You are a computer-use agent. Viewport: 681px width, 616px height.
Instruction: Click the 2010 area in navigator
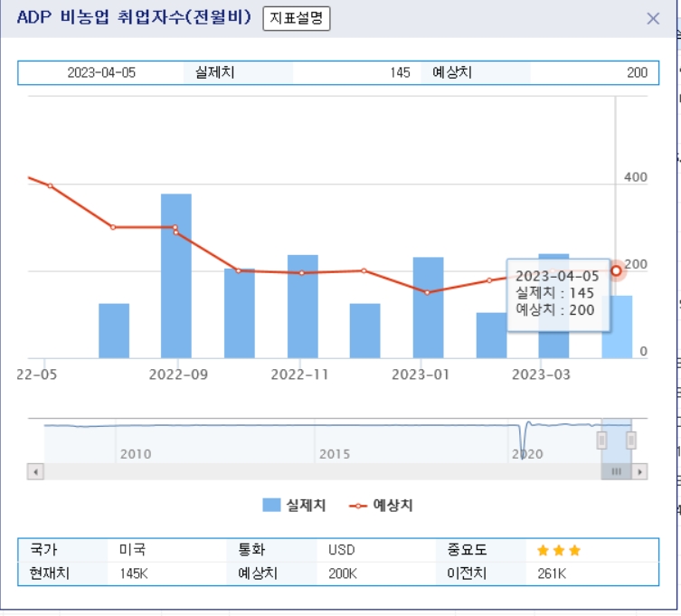pos(136,454)
